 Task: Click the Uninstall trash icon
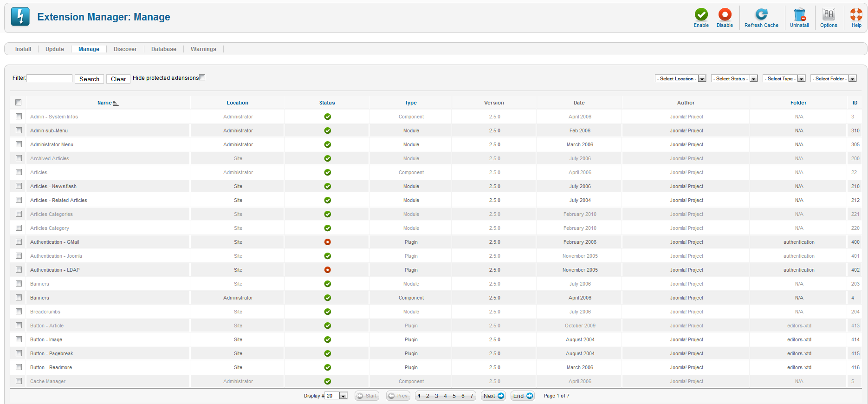[x=799, y=15]
